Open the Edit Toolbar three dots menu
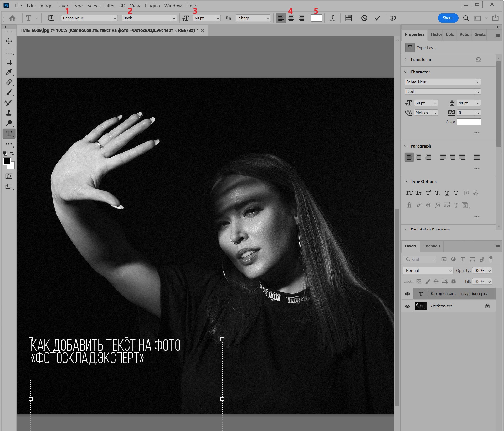The height and width of the screenshot is (431, 504). point(9,144)
